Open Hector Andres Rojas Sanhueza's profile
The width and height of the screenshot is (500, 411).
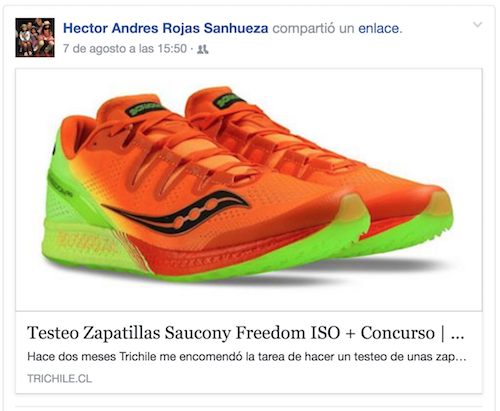165,28
